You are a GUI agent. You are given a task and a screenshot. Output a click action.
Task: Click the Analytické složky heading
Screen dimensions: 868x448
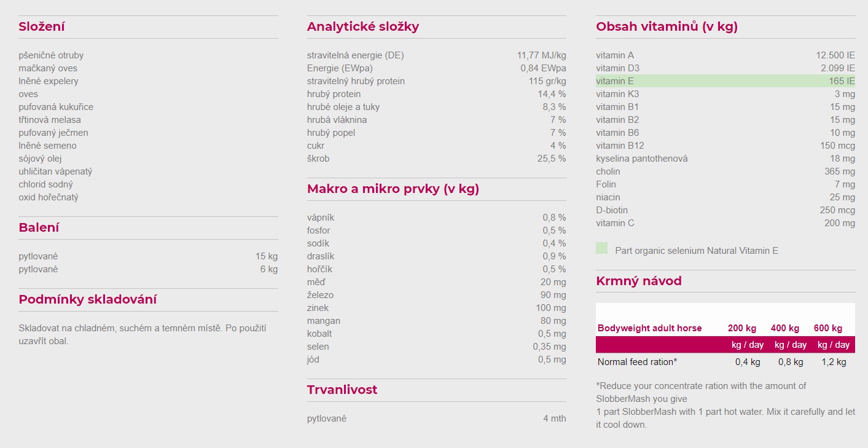362,26
